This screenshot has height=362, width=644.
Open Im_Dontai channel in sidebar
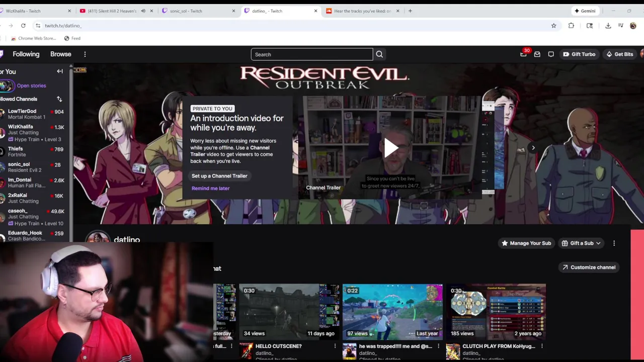(x=32, y=183)
